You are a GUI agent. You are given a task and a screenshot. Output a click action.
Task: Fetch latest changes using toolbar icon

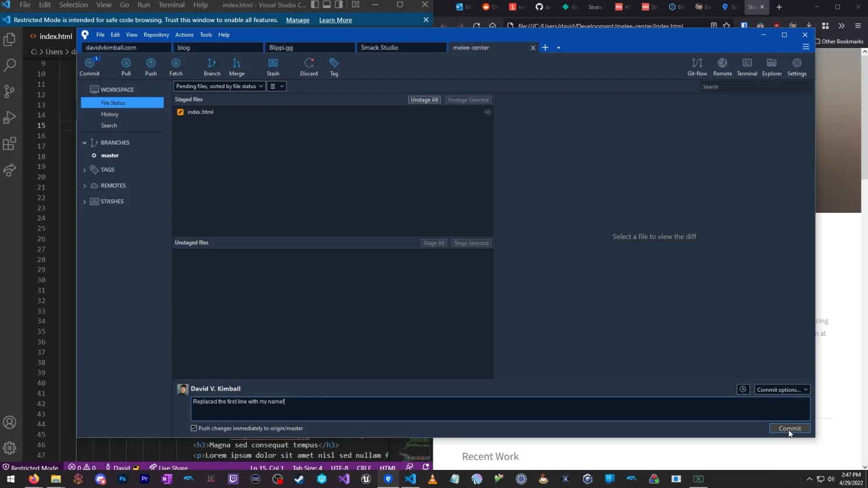tap(176, 64)
